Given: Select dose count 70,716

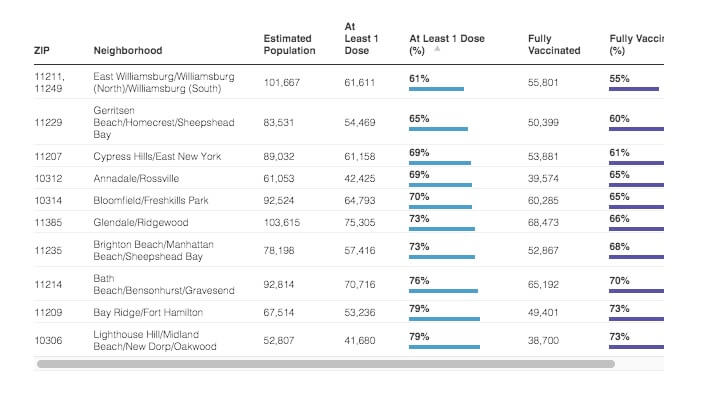Looking at the screenshot, I should point(360,285).
